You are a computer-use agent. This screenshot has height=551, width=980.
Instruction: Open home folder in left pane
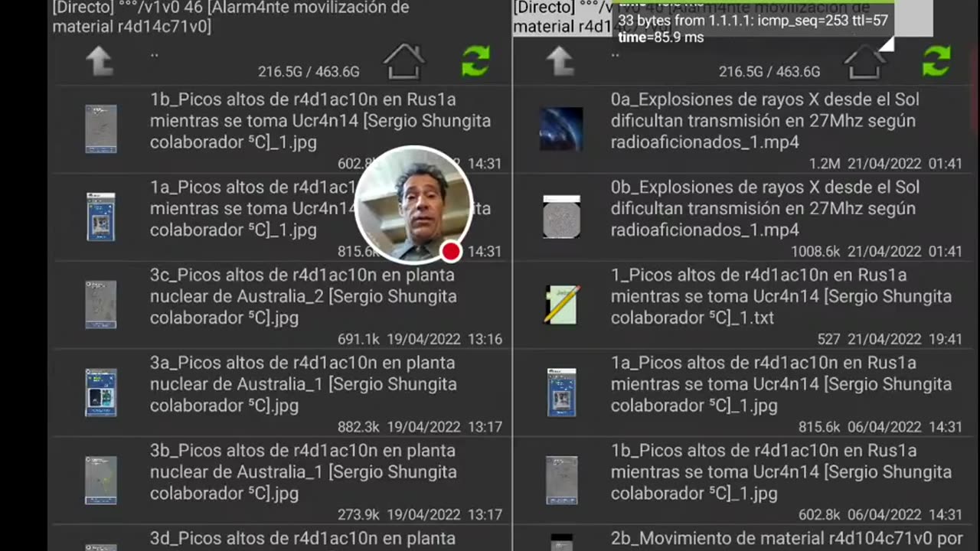point(403,61)
